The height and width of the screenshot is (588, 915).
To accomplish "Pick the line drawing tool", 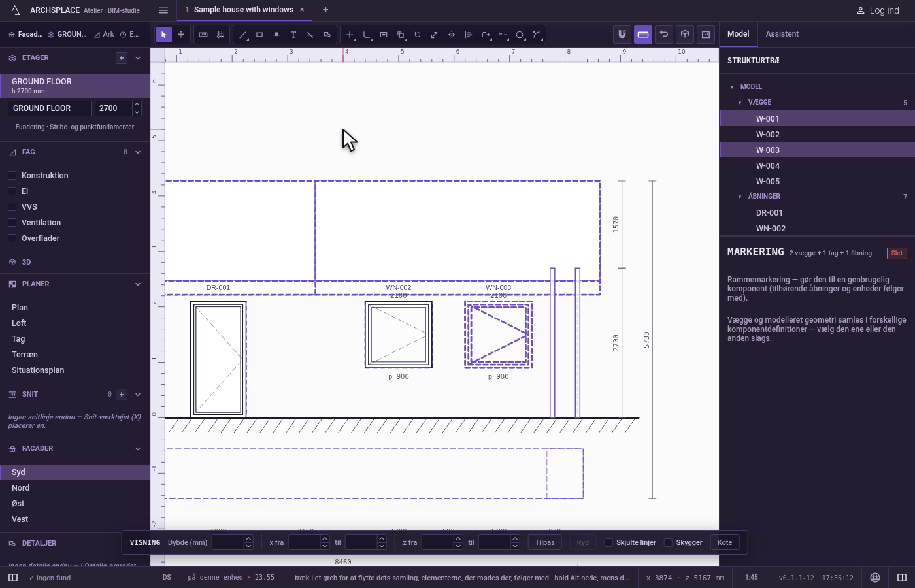I will 242,35.
